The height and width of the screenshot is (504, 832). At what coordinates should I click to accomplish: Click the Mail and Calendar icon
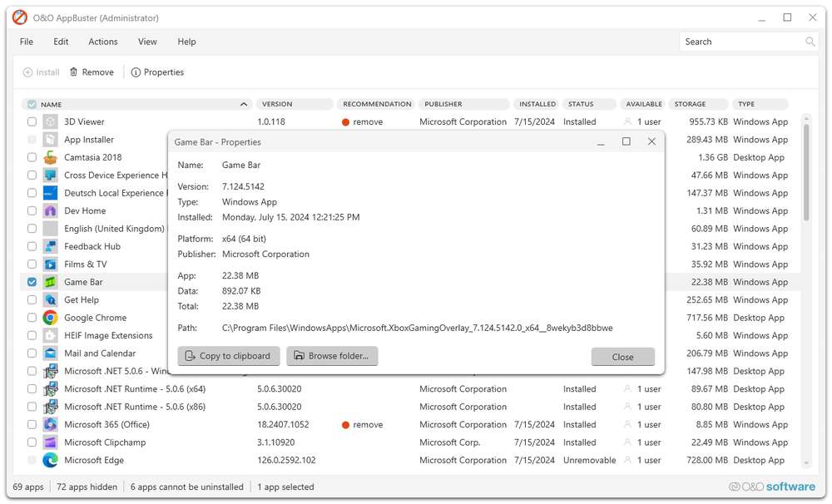point(50,353)
